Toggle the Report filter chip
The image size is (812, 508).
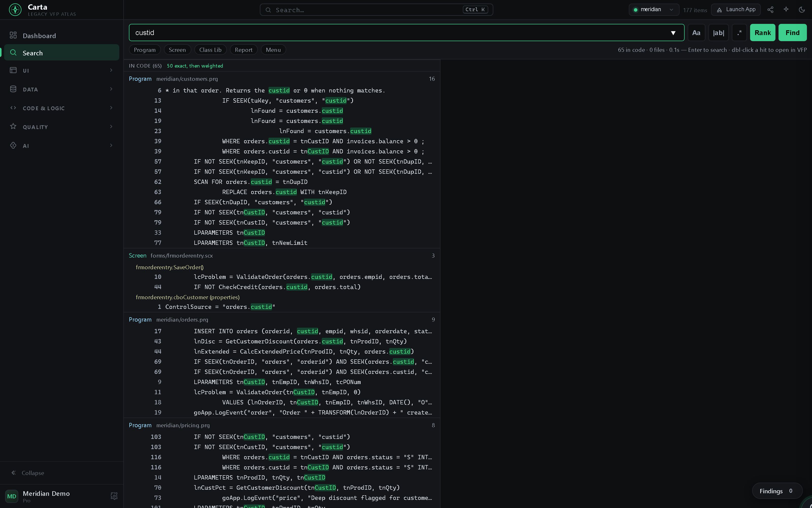[244, 50]
